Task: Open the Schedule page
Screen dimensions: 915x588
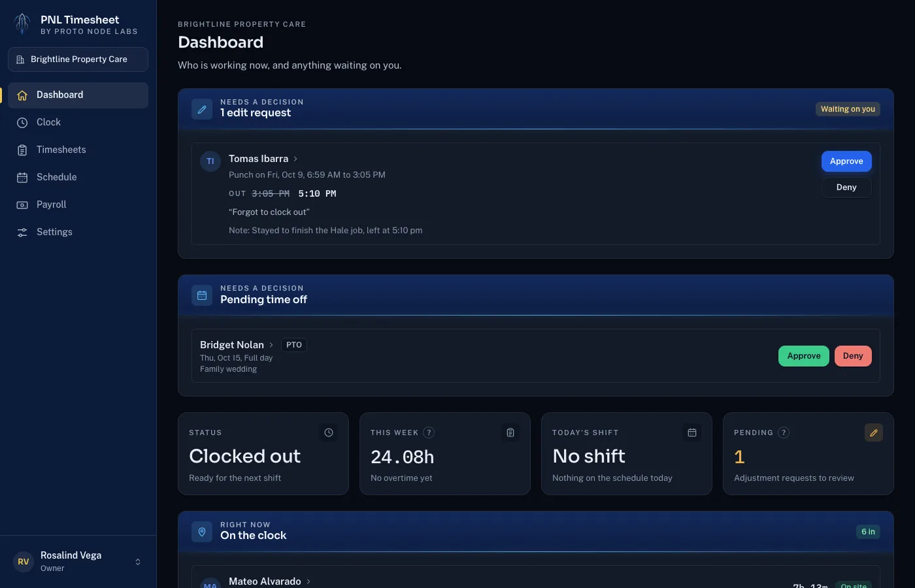Action: pos(78,177)
